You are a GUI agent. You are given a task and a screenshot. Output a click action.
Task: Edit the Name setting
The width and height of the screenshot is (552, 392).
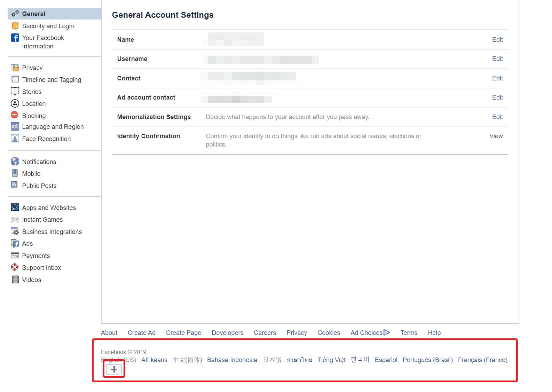coord(497,40)
